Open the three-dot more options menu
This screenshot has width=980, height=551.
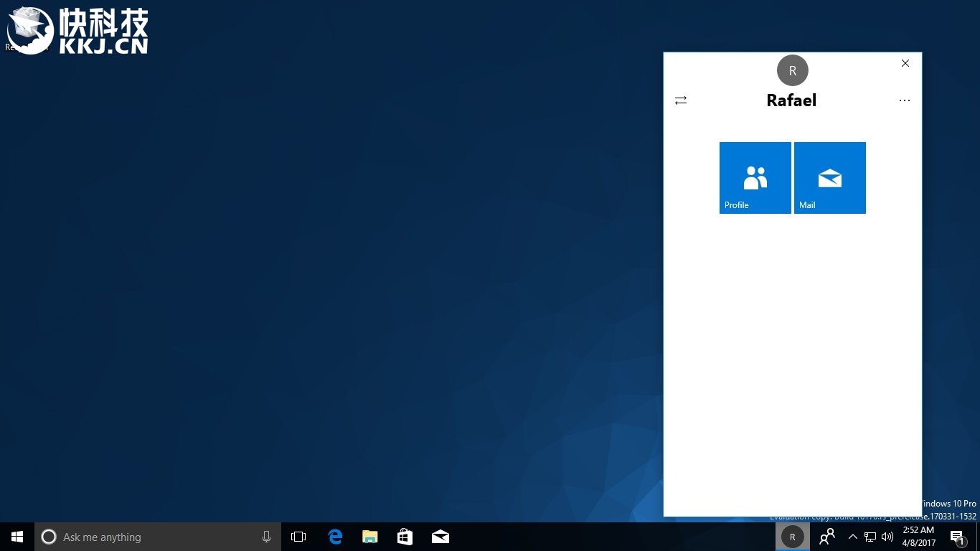904,100
